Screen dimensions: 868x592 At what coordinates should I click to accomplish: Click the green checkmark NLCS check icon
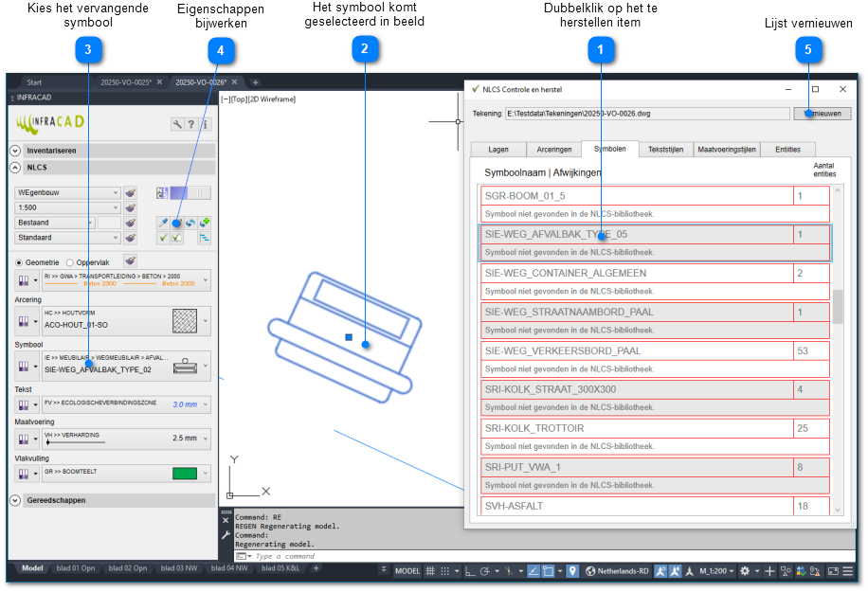[x=163, y=238]
